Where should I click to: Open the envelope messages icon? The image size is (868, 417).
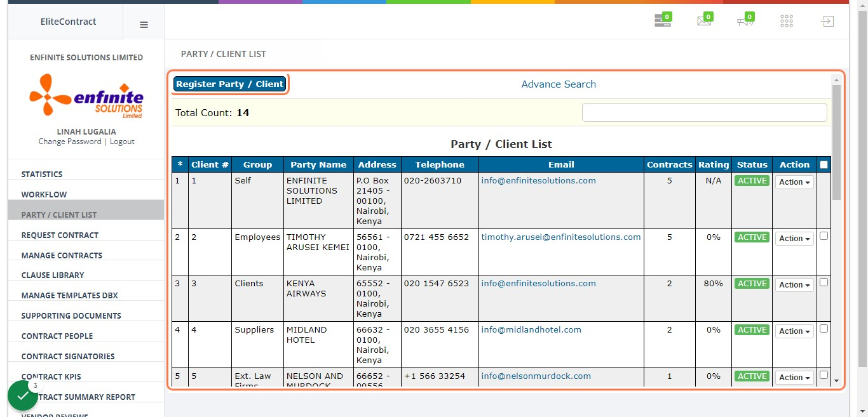pyautogui.click(x=705, y=20)
